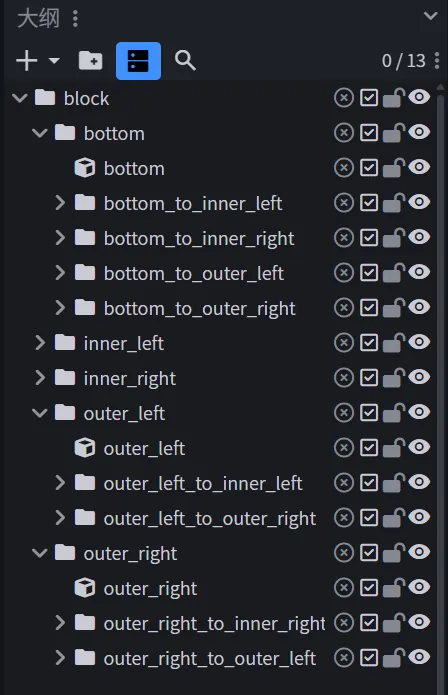Expand the bottom_to_inner_right folder
448x695 pixels.
pos(60,238)
